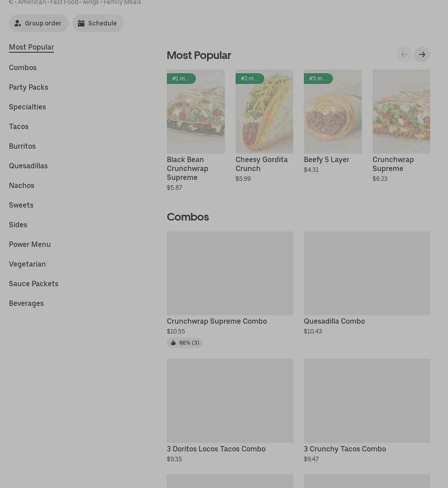This screenshot has width=448, height=488.
Task: Navigate to Tacos in sidebar
Action: (19, 126)
